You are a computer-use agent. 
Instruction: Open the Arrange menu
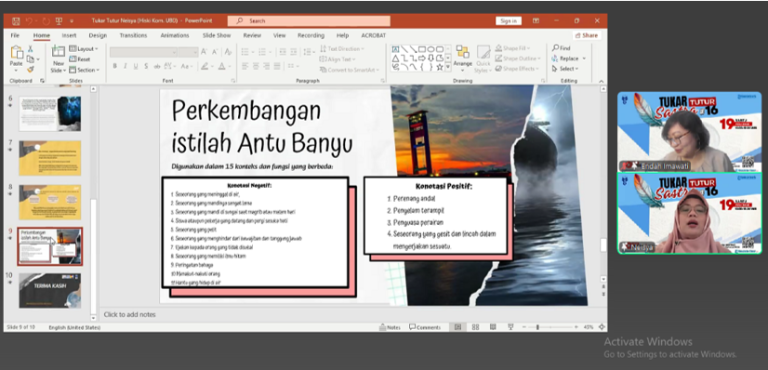(462, 58)
